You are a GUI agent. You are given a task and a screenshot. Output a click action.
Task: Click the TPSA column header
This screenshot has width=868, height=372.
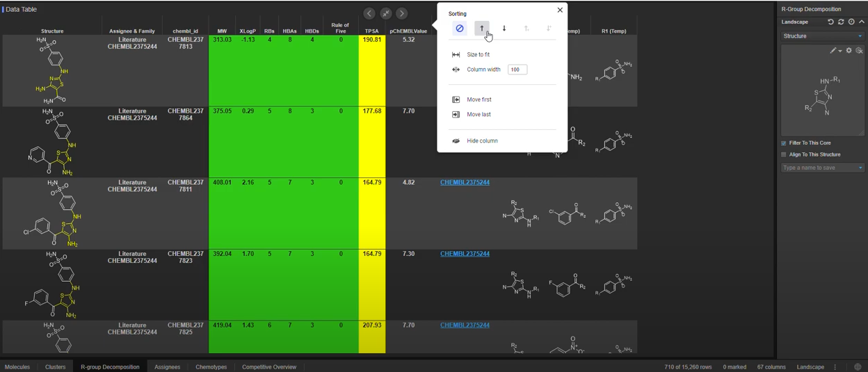pos(372,31)
